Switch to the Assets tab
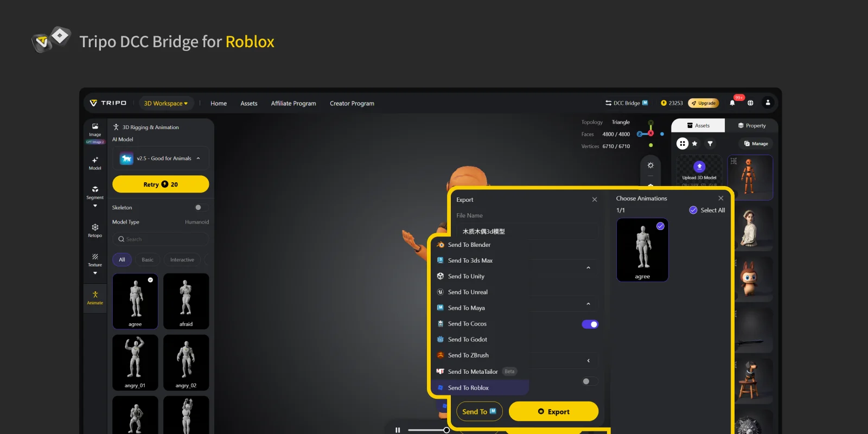The height and width of the screenshot is (434, 868). click(698, 125)
